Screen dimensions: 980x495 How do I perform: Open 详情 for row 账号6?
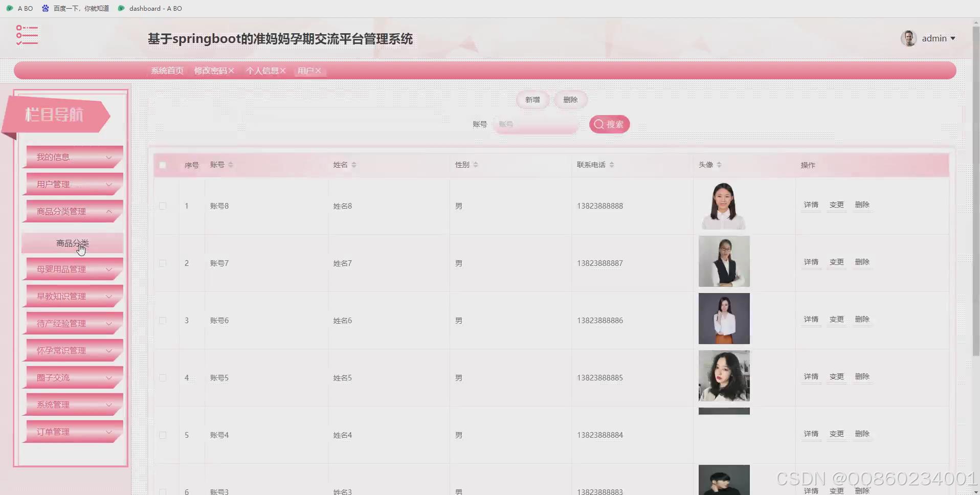point(811,320)
